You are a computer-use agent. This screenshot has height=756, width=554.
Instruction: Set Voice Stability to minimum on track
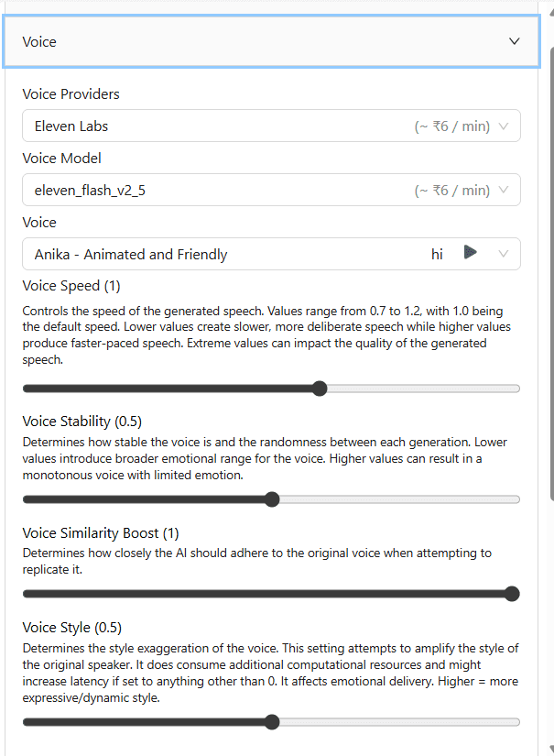click(x=25, y=499)
